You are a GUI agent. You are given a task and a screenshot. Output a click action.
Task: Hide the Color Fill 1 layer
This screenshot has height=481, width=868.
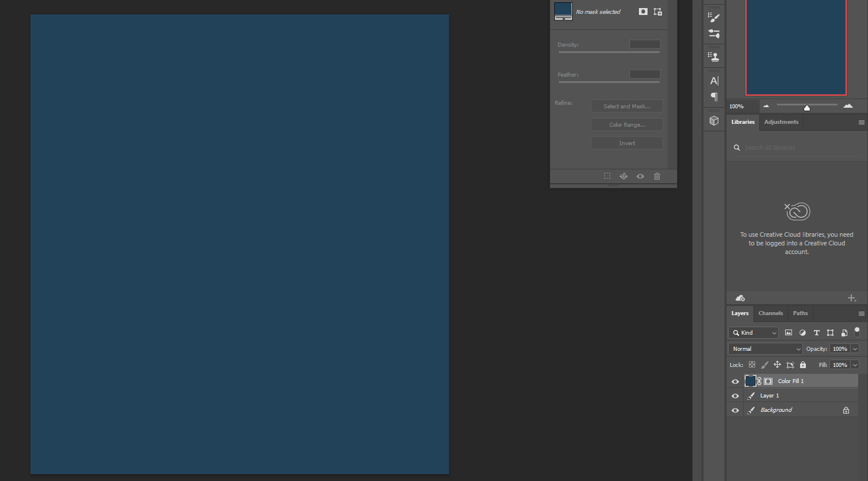(735, 381)
